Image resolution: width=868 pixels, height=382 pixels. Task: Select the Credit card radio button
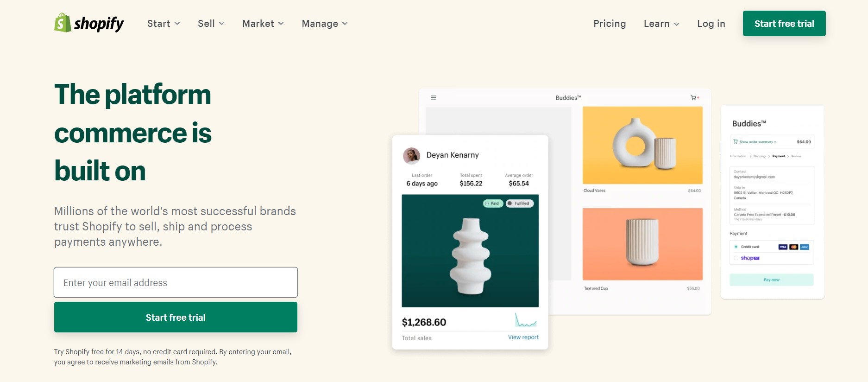coord(736,247)
